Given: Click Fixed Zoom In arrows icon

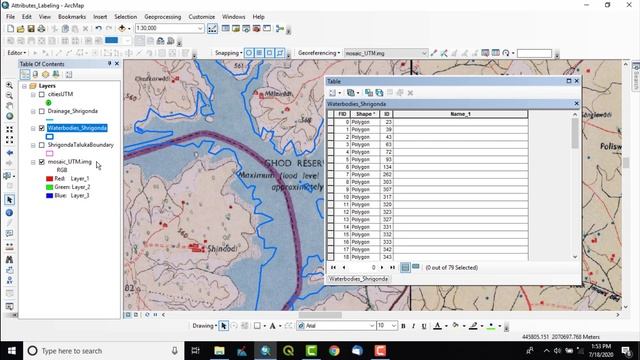Looking at the screenshot, I should [x=9, y=129].
